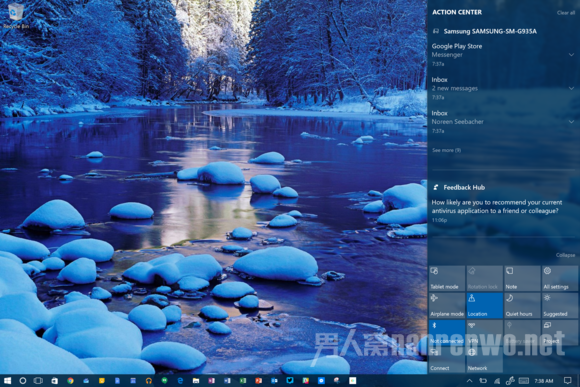Screen dimensions: 580x387
Task: Launch Outlook from the taskbar
Action: 274,380
